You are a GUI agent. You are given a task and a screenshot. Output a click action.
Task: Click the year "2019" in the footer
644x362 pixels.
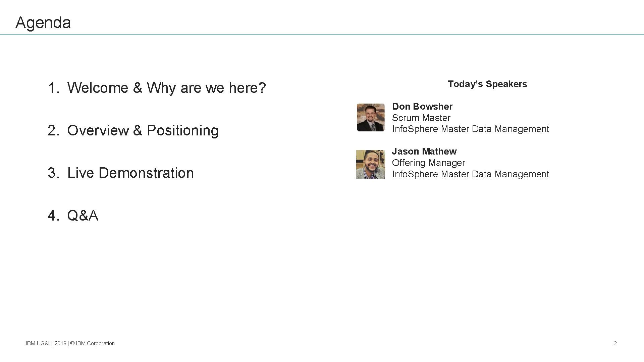pos(60,343)
